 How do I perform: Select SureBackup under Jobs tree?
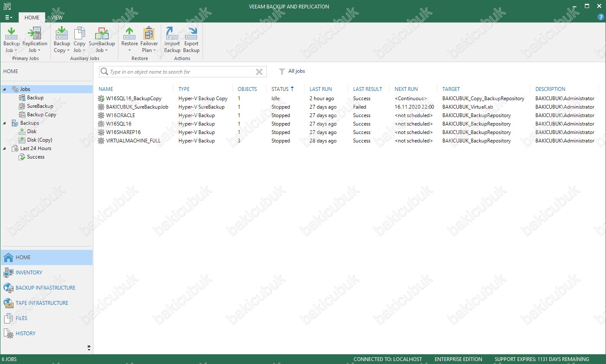[40, 106]
